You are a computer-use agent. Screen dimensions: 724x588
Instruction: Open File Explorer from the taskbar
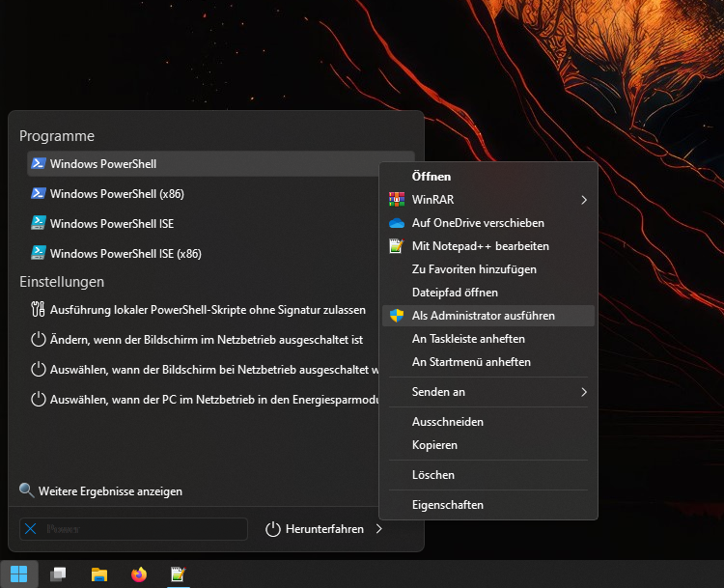[99, 574]
